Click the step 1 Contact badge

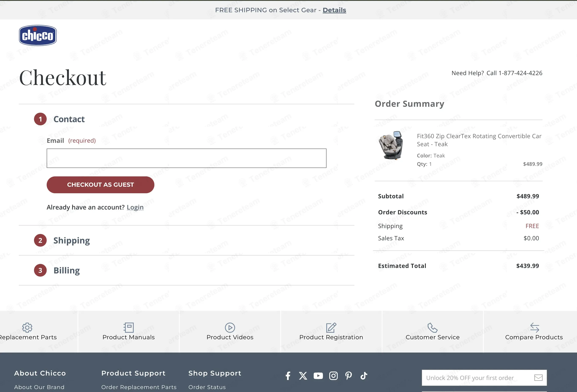coord(40,119)
